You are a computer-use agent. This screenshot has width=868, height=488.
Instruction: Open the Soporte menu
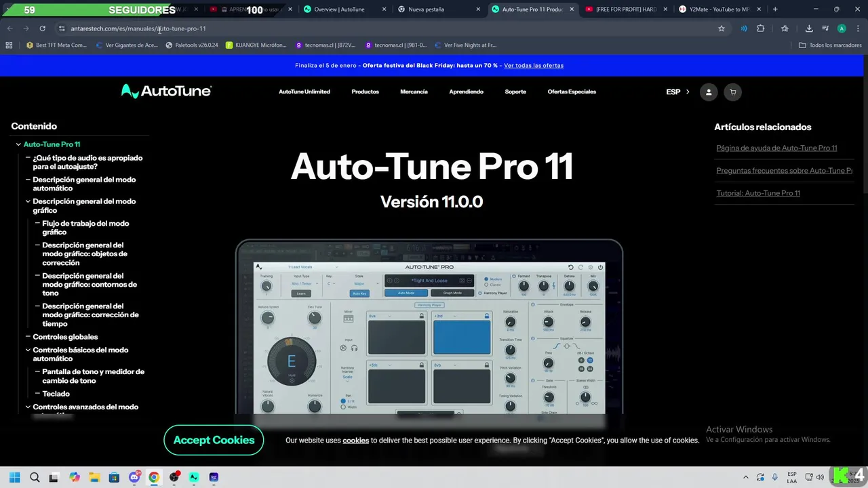click(x=515, y=91)
